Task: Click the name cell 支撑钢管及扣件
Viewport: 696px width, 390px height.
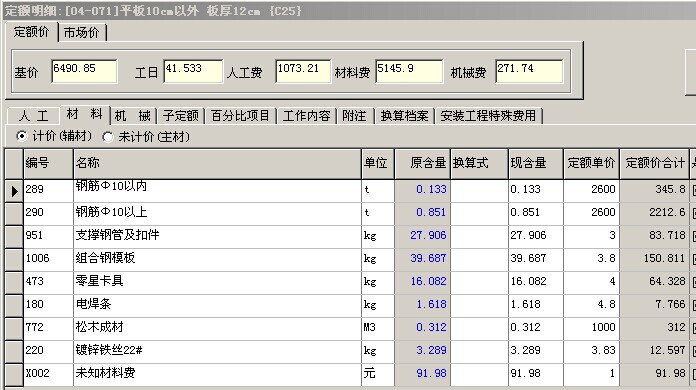Action: (x=217, y=237)
